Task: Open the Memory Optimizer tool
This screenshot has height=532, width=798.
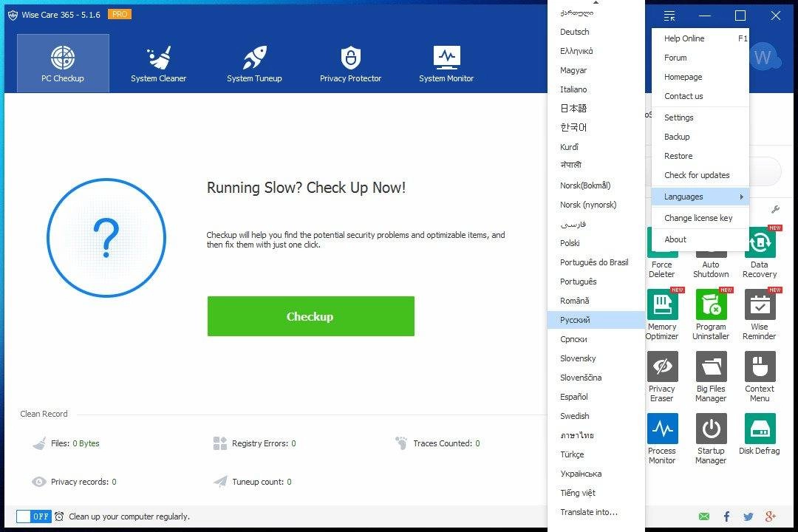Action: point(662,315)
